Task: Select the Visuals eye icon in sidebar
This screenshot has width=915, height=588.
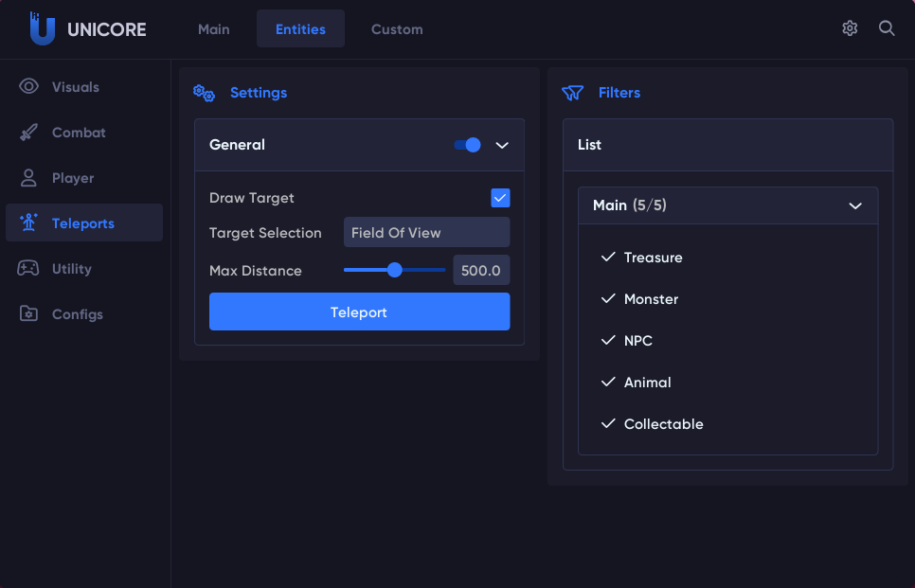Action: [x=28, y=87]
